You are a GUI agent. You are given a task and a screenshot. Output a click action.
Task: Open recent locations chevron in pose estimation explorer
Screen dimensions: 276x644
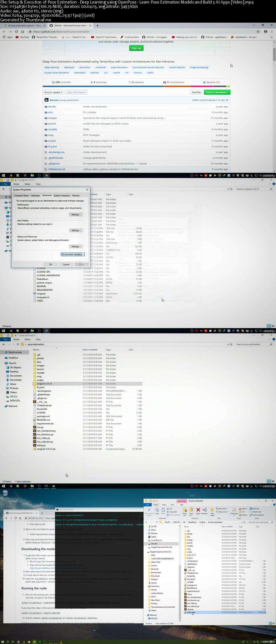pos(14,344)
